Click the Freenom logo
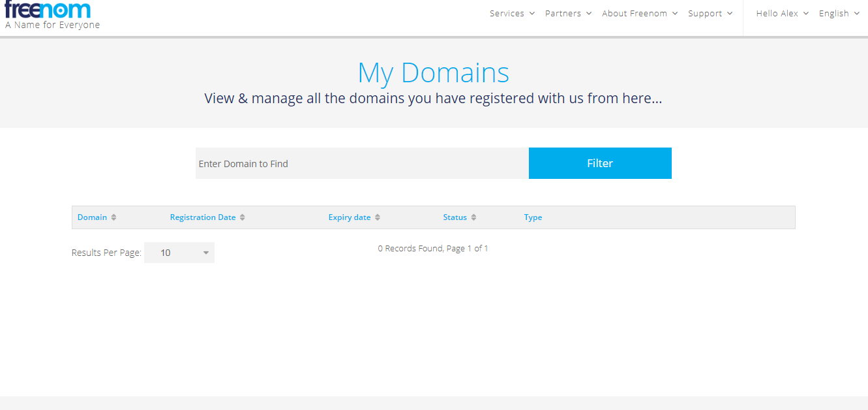The width and height of the screenshot is (868, 410). [x=48, y=10]
